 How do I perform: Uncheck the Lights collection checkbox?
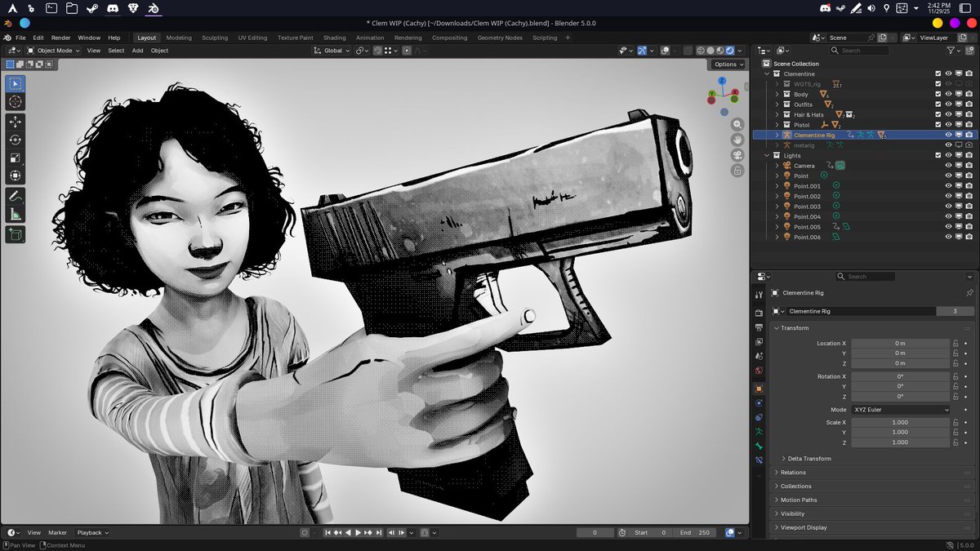[938, 155]
